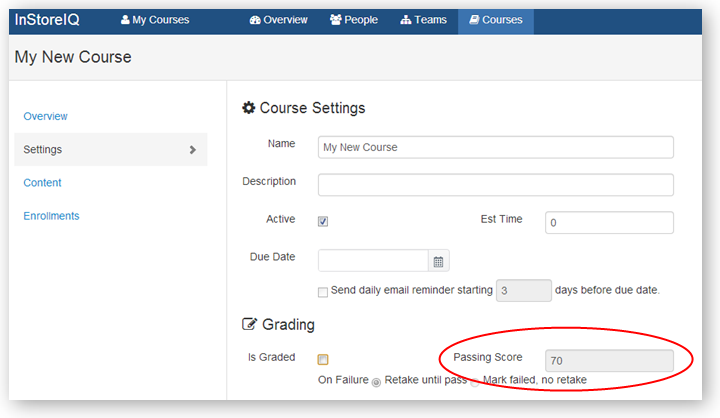
Task: Go to Enrollments in the sidebar
Action: (52, 216)
